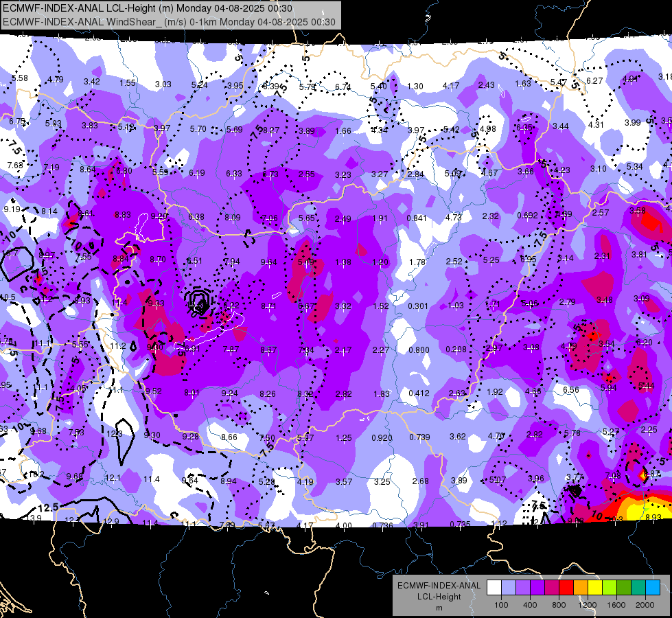Click the grid value 2.52
This screenshot has height=618, width=672.
pyautogui.click(x=454, y=261)
